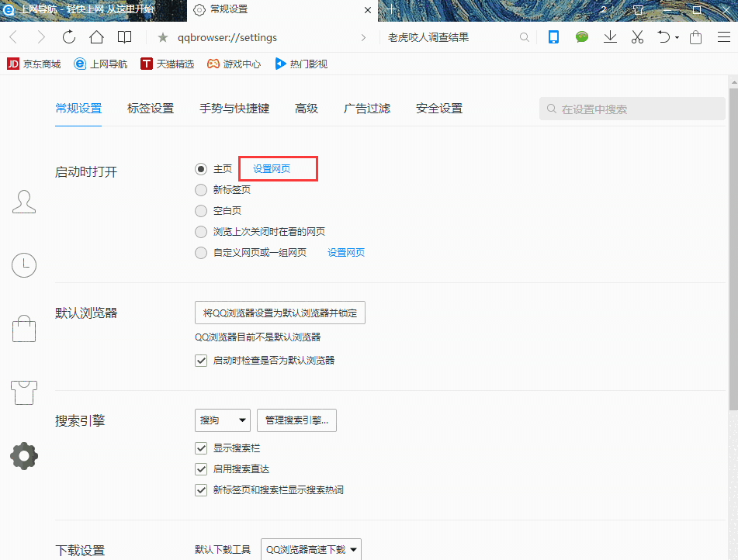
Task: Select the 新标签页 startup radio button
Action: coord(201,188)
